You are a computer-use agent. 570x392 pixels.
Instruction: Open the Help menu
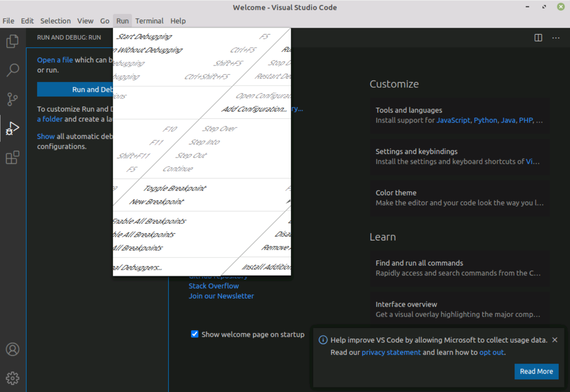point(178,21)
